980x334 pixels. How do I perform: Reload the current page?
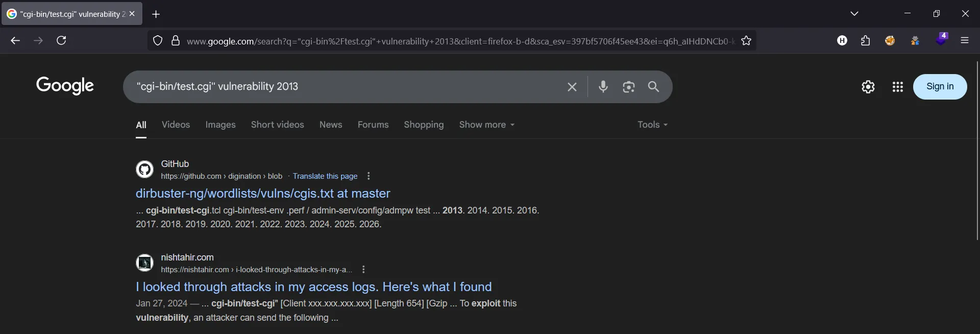(x=61, y=40)
